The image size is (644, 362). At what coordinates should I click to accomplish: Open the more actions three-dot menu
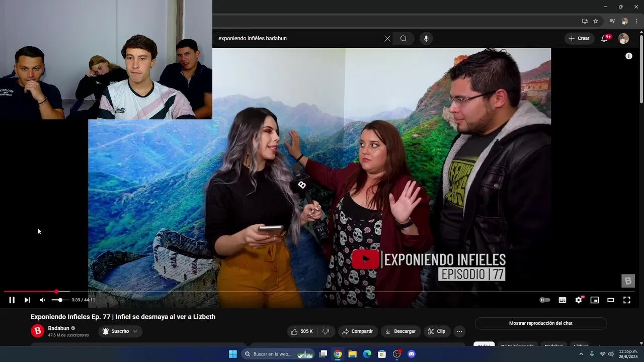pyautogui.click(x=459, y=331)
